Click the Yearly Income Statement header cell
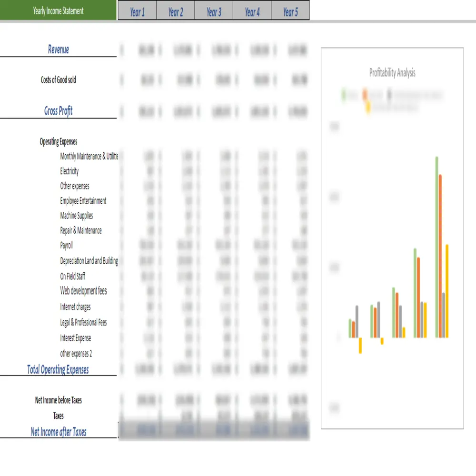This screenshot has width=476, height=476. tap(58, 10)
